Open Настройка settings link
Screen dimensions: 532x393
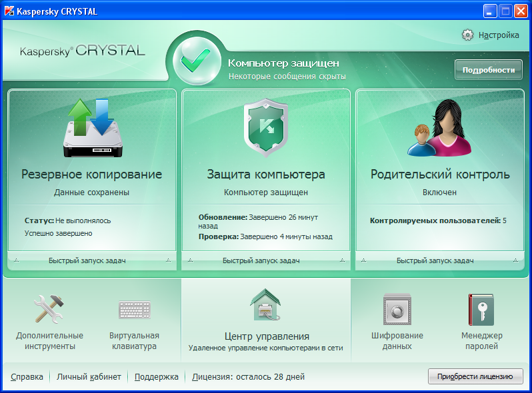point(499,35)
